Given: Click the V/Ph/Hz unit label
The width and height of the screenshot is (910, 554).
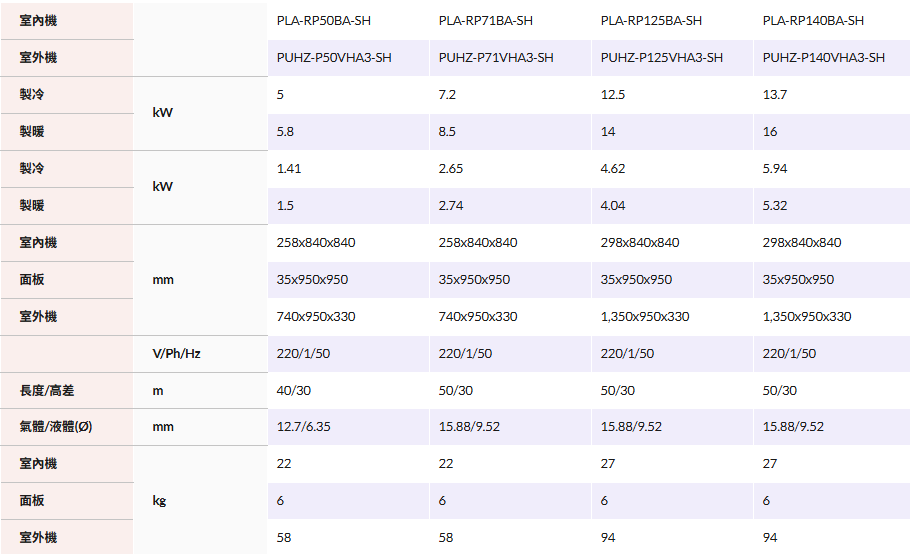Looking at the screenshot, I should (x=176, y=354).
